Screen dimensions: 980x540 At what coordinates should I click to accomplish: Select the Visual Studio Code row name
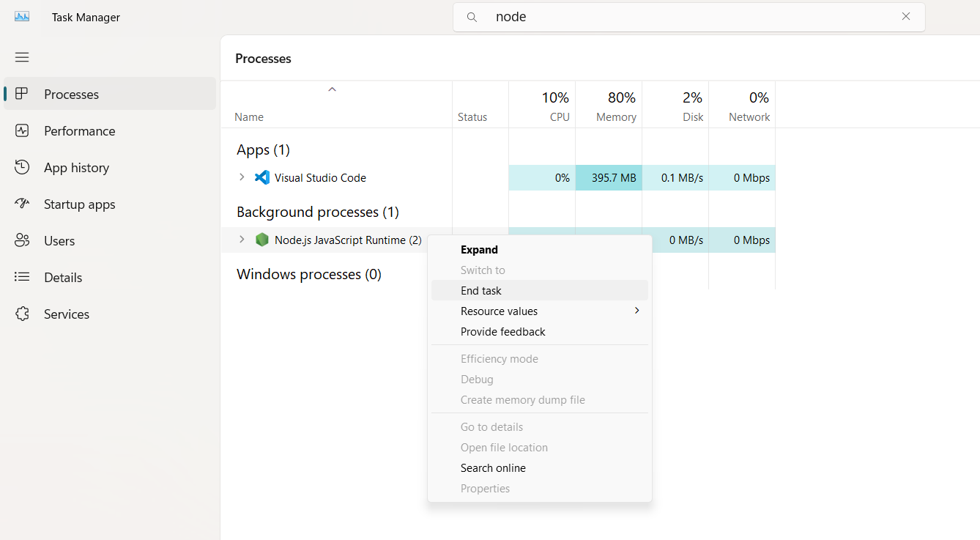tap(320, 177)
